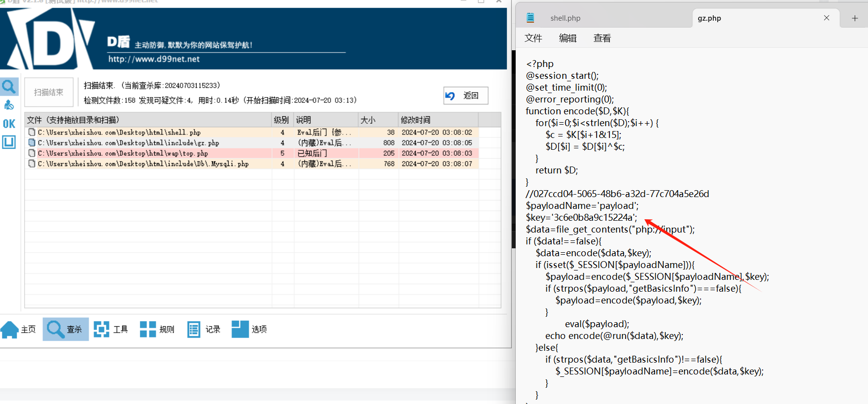This screenshot has width=868, height=404.
Task: Click the 扫描结束 button
Action: [x=49, y=92]
